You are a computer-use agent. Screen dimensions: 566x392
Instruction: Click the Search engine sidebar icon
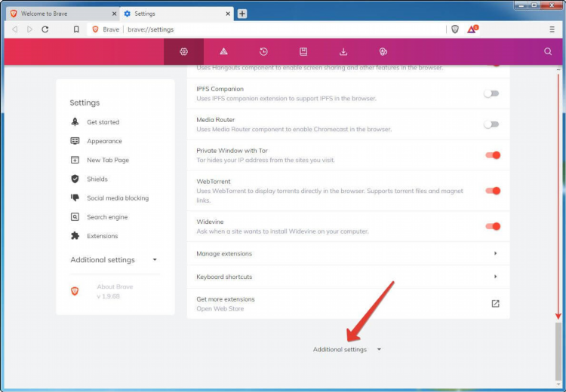75,217
